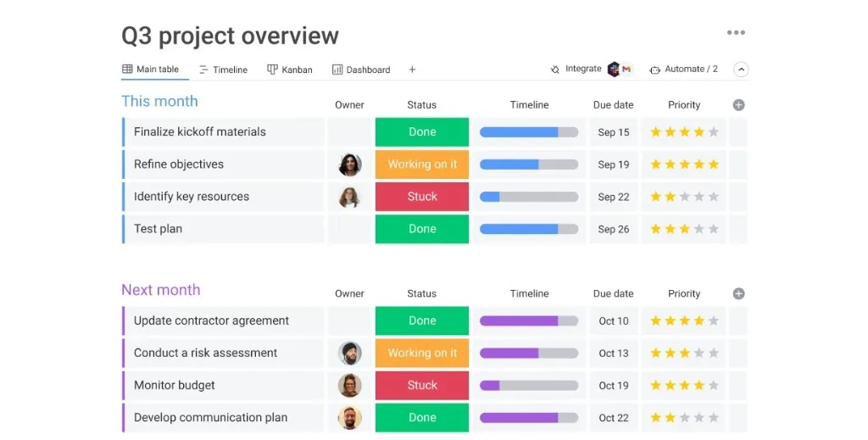Add a new board view with plus icon
The width and height of the screenshot is (868, 440).
pyautogui.click(x=412, y=70)
